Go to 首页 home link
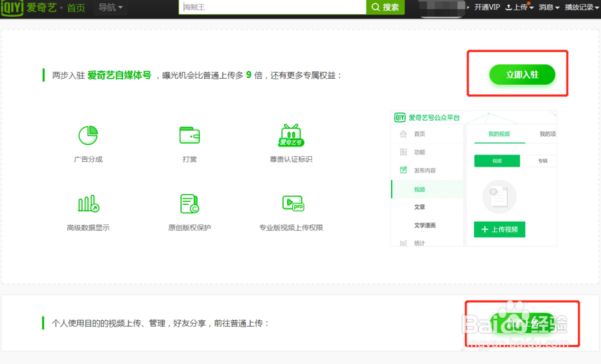Viewport: 601px width, 364px height. pyautogui.click(x=76, y=8)
